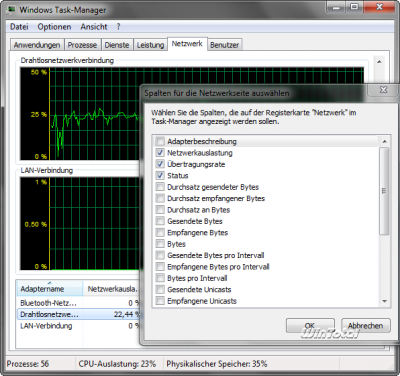Maximize the Task-Manager window

coord(355,6)
